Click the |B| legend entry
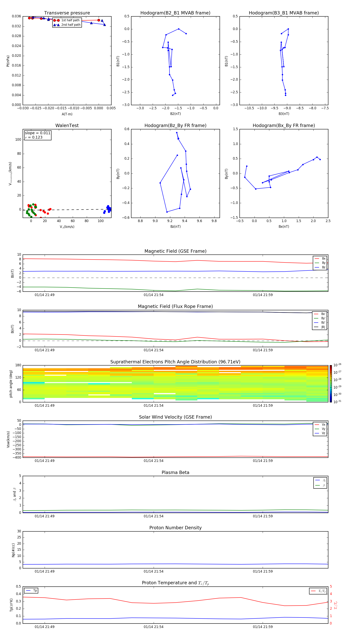 click(x=320, y=327)
